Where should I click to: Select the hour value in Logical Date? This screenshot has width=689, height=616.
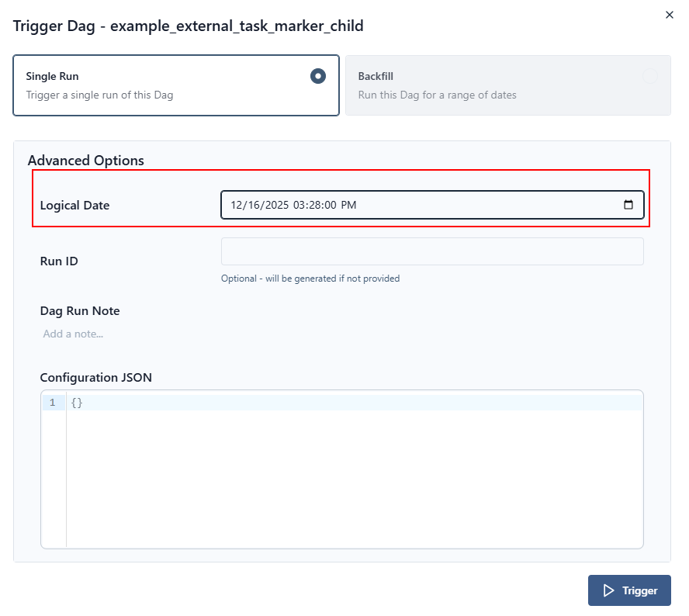(300, 205)
